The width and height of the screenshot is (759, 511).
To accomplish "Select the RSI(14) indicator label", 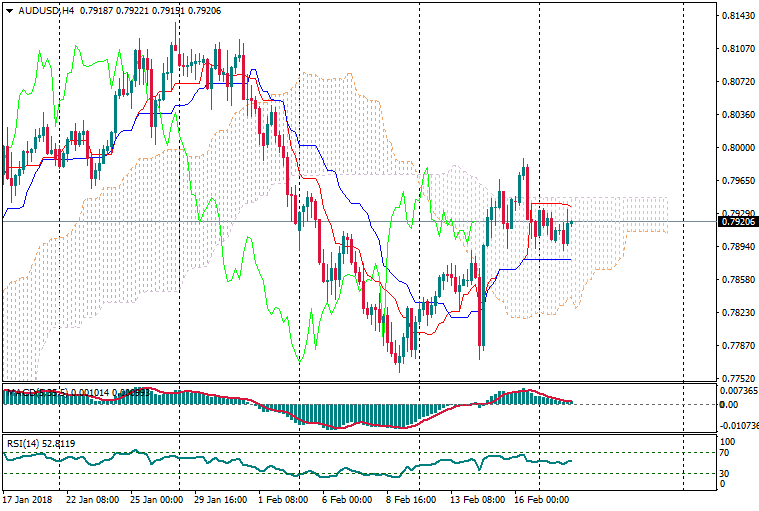I will pyautogui.click(x=22, y=442).
